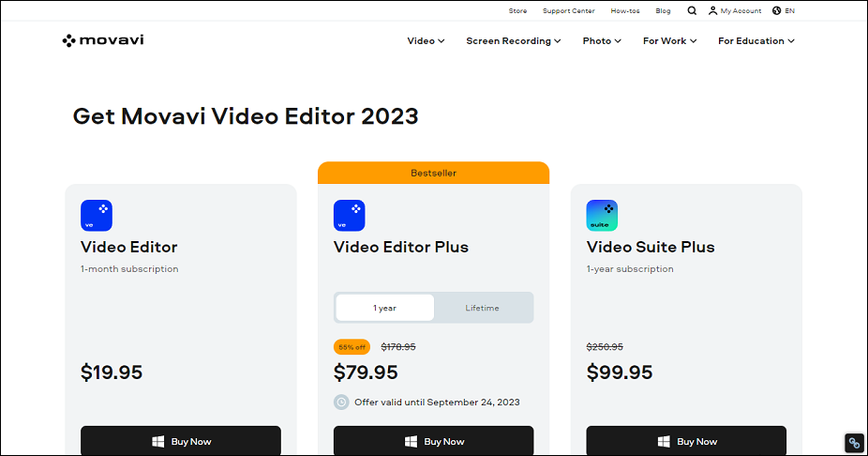Click 'Offer valid until September 24, 2023'
Image resolution: width=868 pixels, height=456 pixels.
pos(437,403)
